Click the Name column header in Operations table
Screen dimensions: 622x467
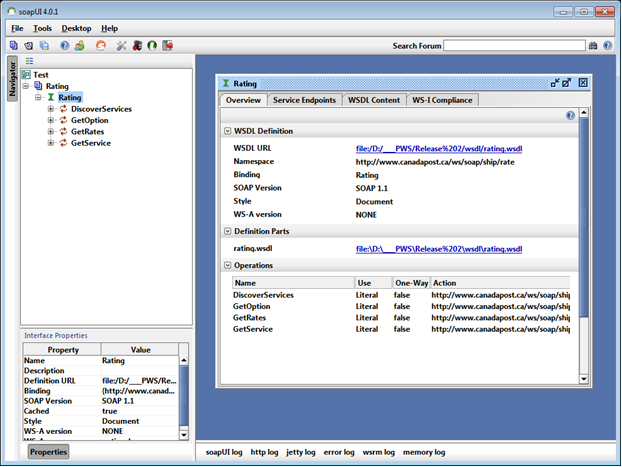tap(293, 283)
